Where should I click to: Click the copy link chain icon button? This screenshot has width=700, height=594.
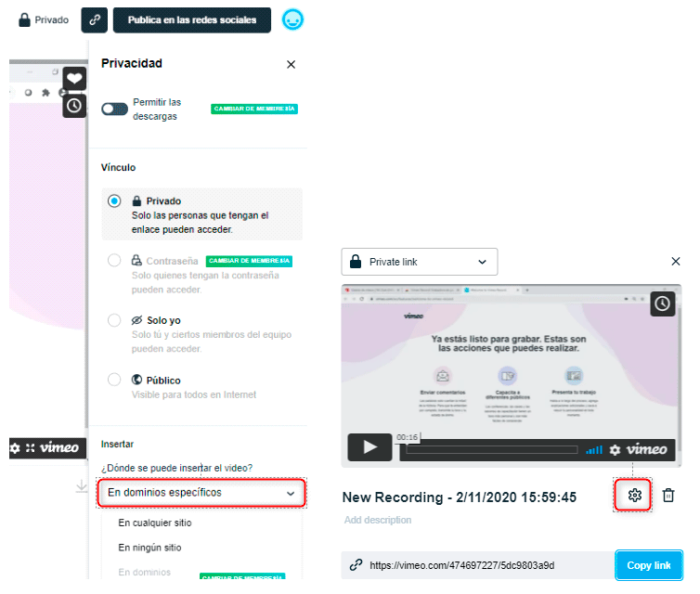[95, 19]
